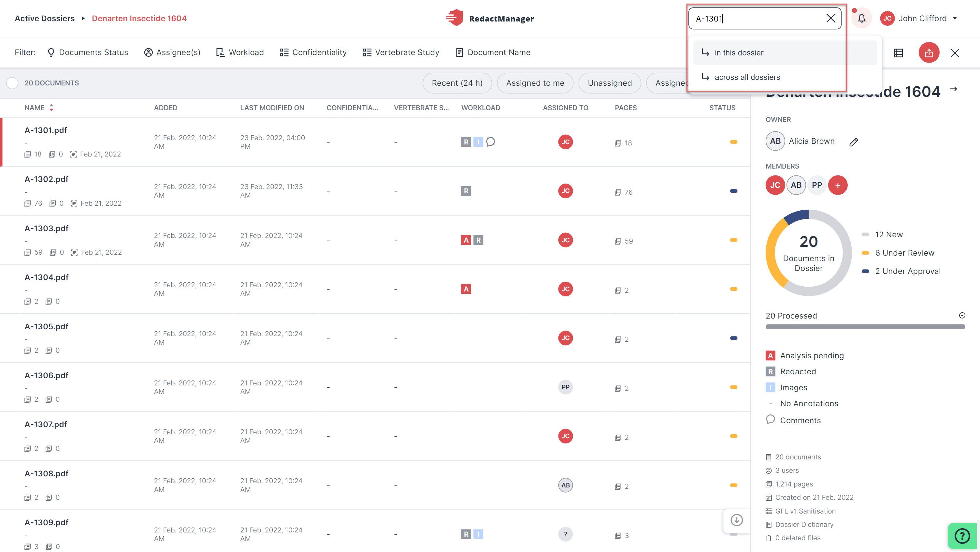Image resolution: width=980 pixels, height=552 pixels.
Task: Open document A-1301.pdf
Action: click(x=46, y=130)
